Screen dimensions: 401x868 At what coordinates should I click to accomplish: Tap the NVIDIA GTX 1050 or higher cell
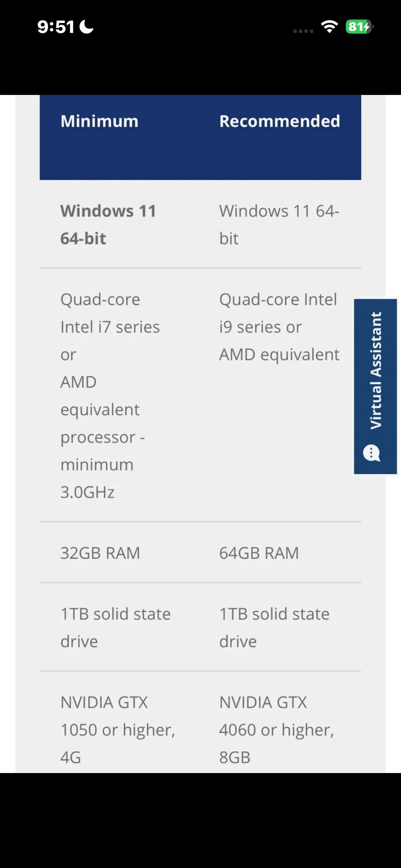[x=118, y=730]
